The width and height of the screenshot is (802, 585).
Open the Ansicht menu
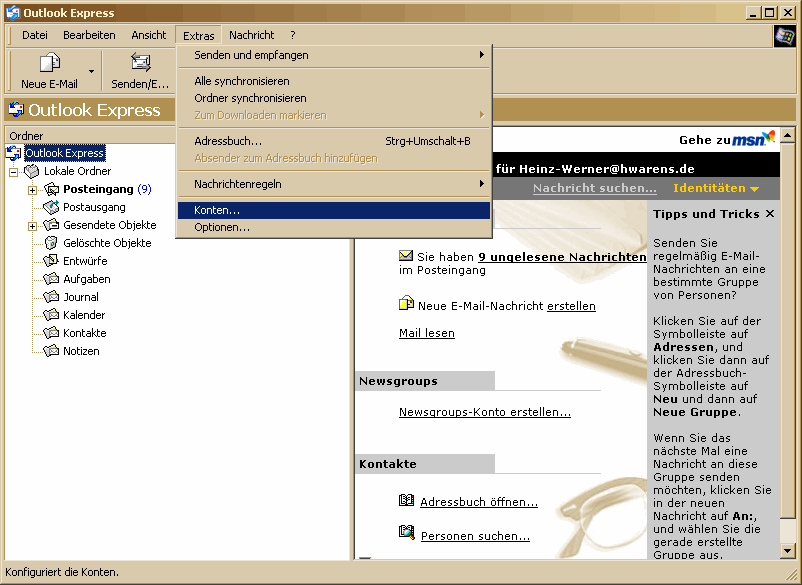click(x=148, y=35)
